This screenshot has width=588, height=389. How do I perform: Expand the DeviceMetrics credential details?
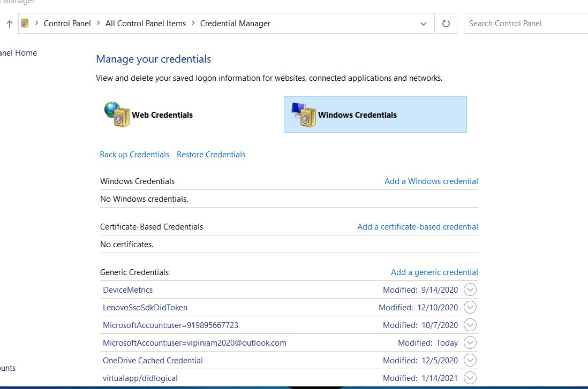[470, 289]
